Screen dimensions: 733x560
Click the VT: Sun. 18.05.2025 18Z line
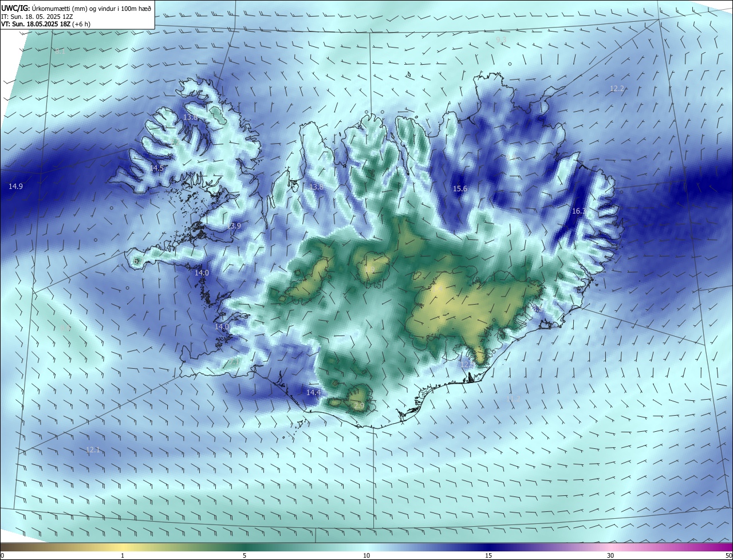tap(46, 24)
